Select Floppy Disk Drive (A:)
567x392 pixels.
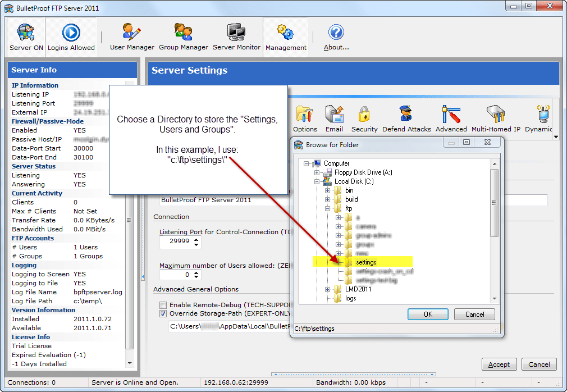pyautogui.click(x=363, y=172)
